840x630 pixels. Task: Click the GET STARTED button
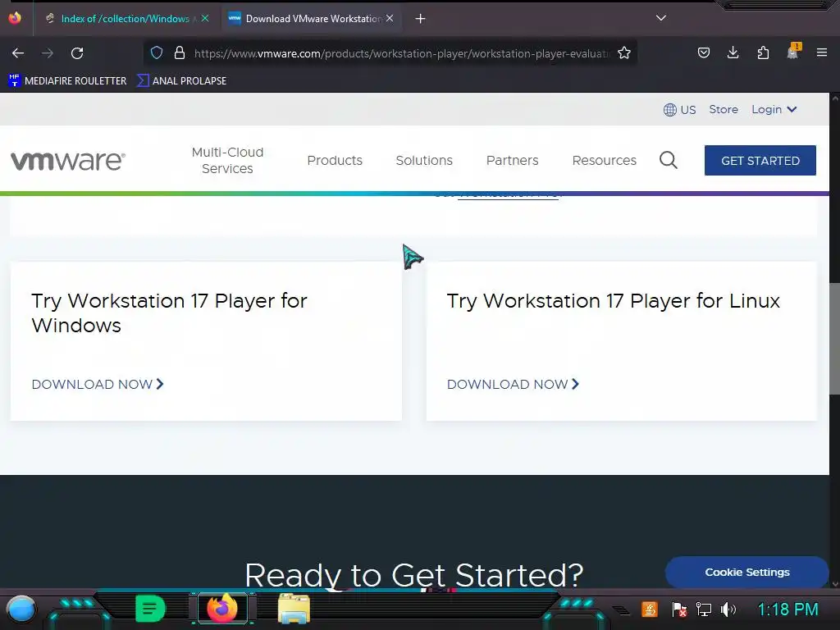click(x=760, y=160)
